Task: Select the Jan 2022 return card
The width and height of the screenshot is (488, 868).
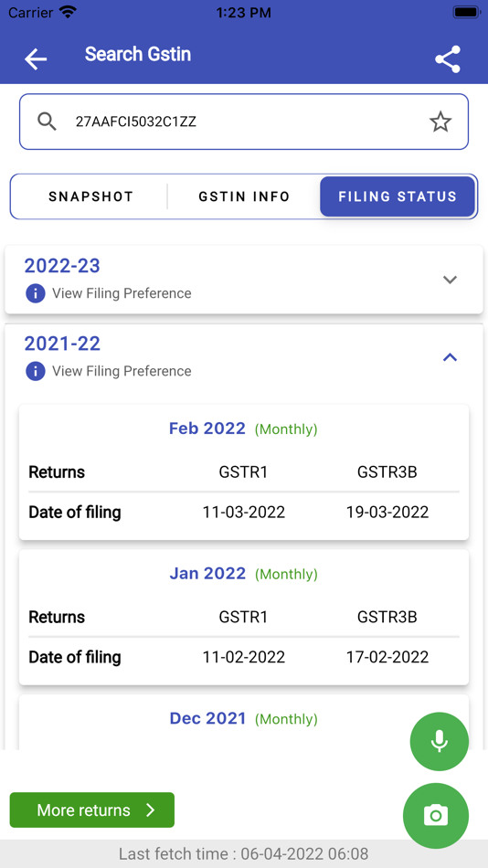Action: pyautogui.click(x=244, y=618)
